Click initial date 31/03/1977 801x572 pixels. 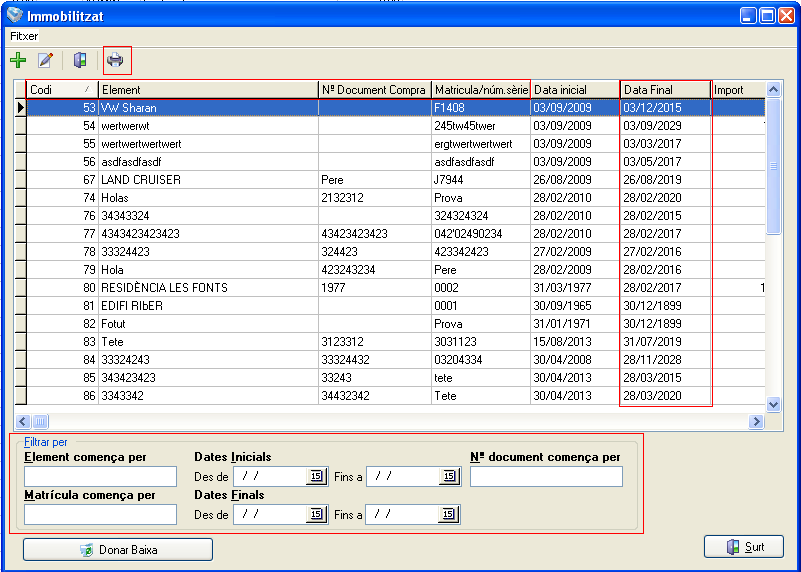tap(575, 288)
